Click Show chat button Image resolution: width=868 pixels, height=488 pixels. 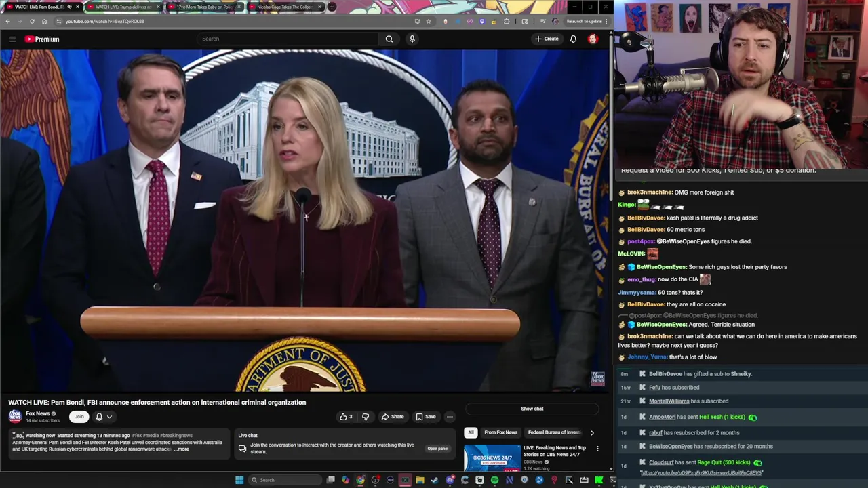tap(532, 409)
